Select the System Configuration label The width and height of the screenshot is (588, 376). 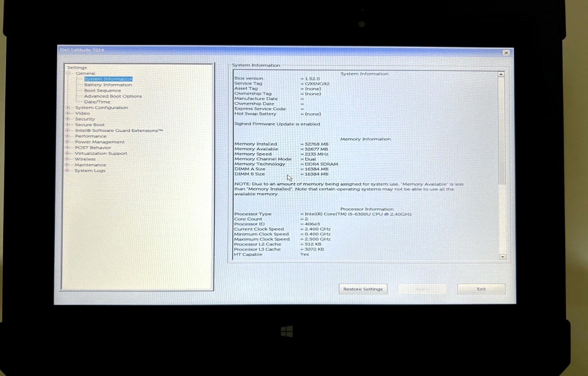click(x=102, y=107)
